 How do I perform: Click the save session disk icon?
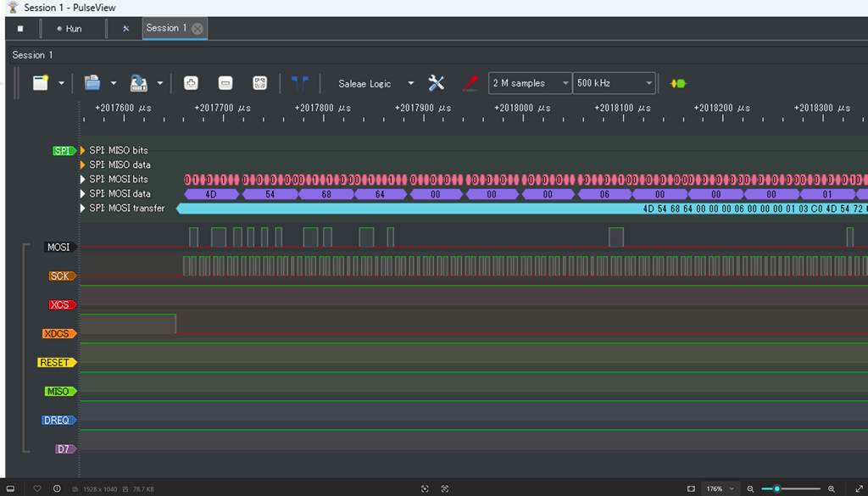coord(138,83)
